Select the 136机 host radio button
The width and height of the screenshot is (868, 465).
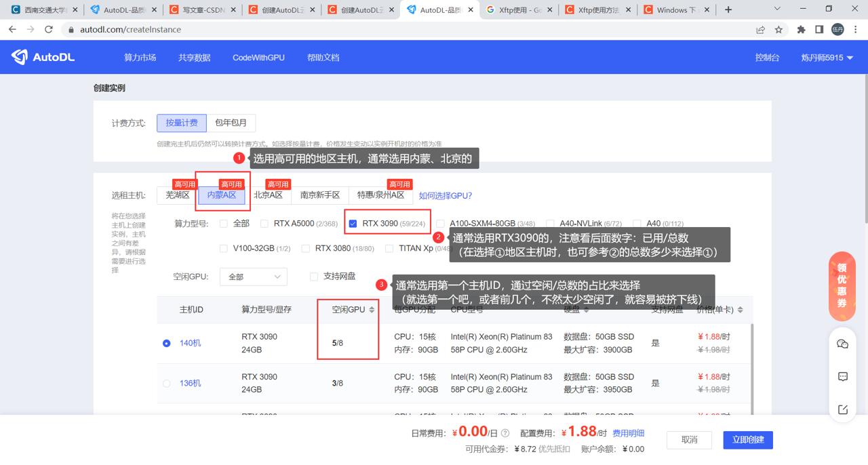coord(167,384)
